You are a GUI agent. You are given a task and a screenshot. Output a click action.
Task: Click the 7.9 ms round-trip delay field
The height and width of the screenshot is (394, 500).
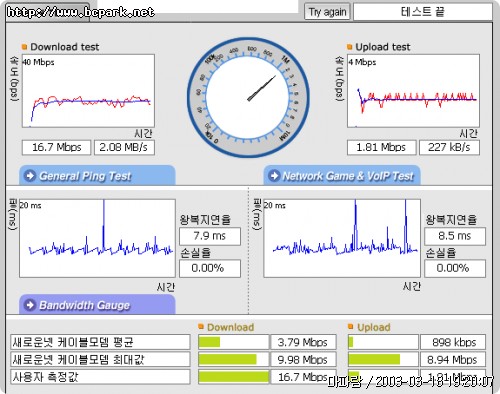point(210,236)
